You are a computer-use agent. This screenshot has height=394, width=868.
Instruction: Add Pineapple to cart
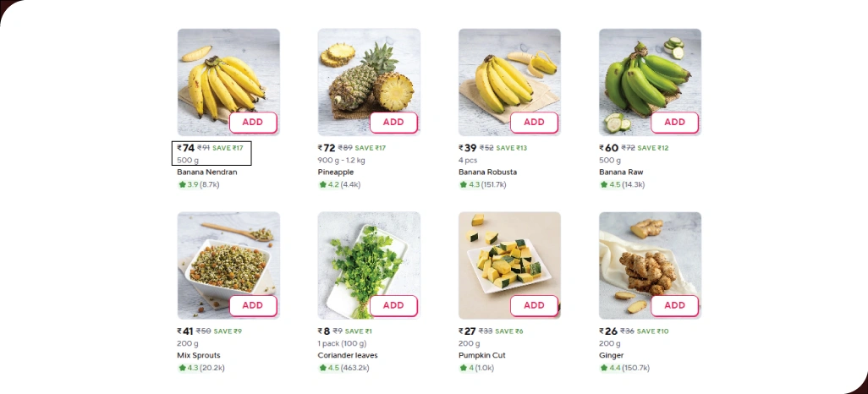tap(393, 122)
